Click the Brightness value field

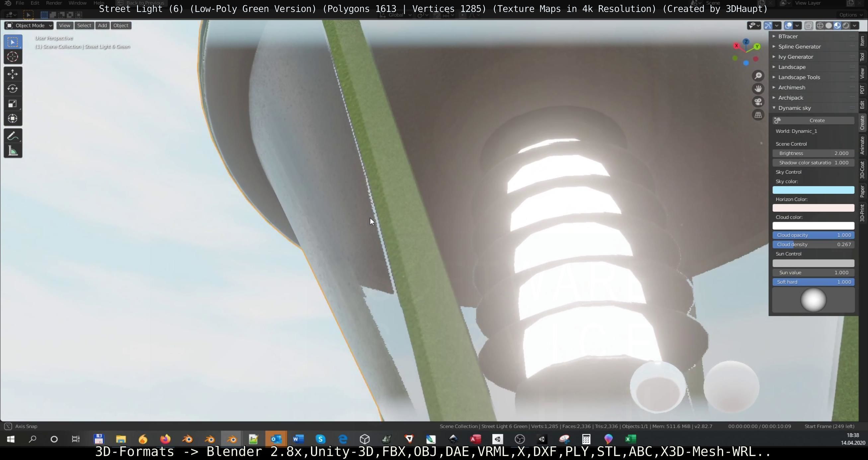click(x=814, y=153)
